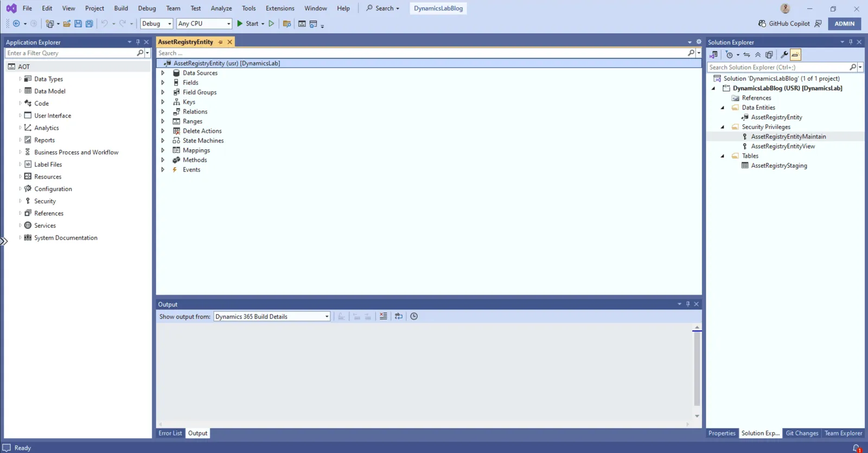Viewport: 868px width, 453px height.
Task: Click the Save All icon
Action: pos(90,24)
